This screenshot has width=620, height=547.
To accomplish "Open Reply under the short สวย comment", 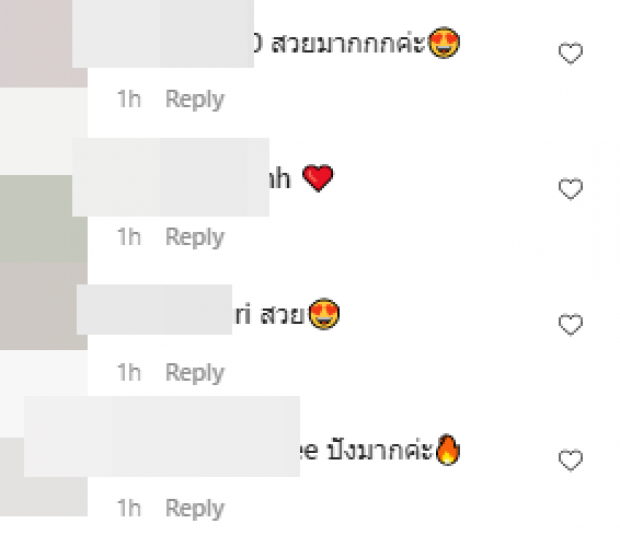I will pos(195,373).
